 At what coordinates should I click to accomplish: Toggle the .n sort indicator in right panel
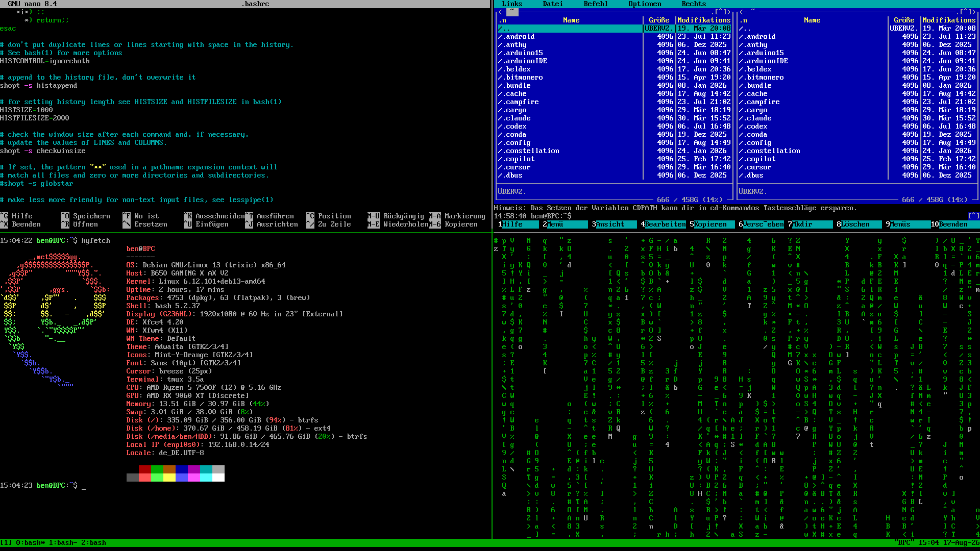(743, 20)
